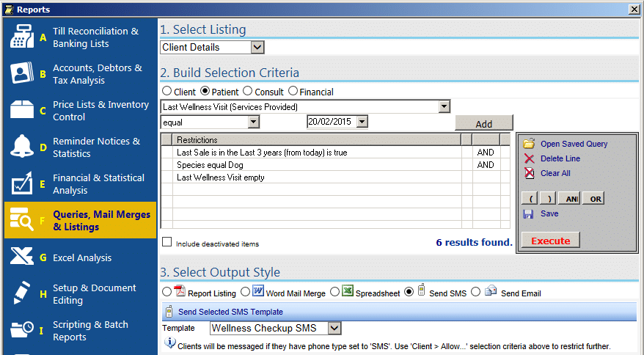Click the Clear All link
The width and height of the screenshot is (644, 355).
coord(555,173)
